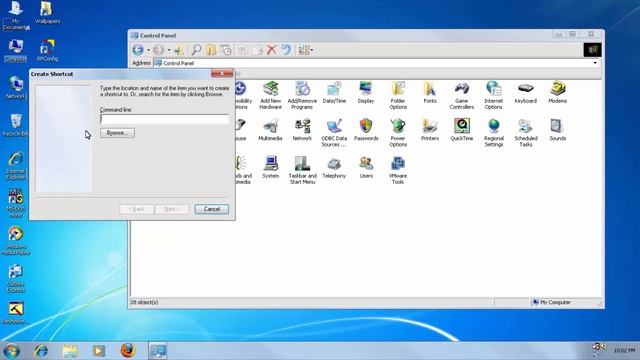This screenshot has height=360, width=640.
Task: Close the Create Shortcut dialog
Action: [x=222, y=73]
